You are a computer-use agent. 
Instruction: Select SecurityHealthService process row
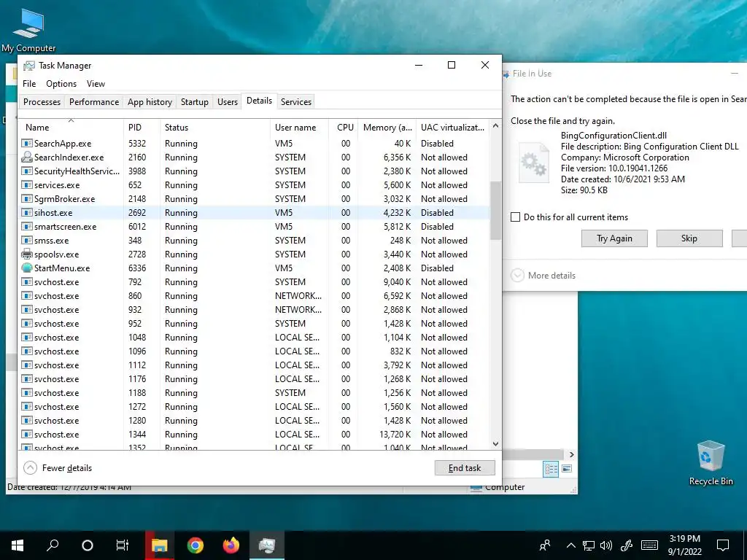pyautogui.click(x=255, y=171)
